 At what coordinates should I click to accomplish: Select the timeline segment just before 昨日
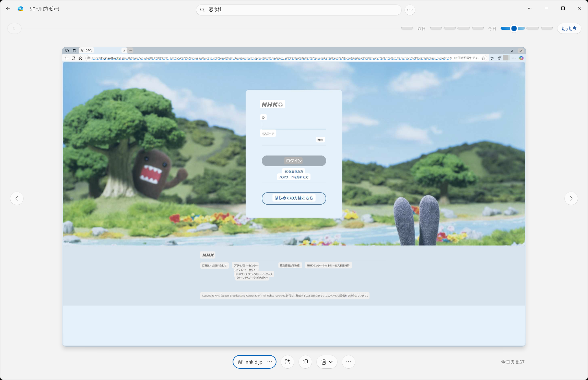tap(407, 28)
